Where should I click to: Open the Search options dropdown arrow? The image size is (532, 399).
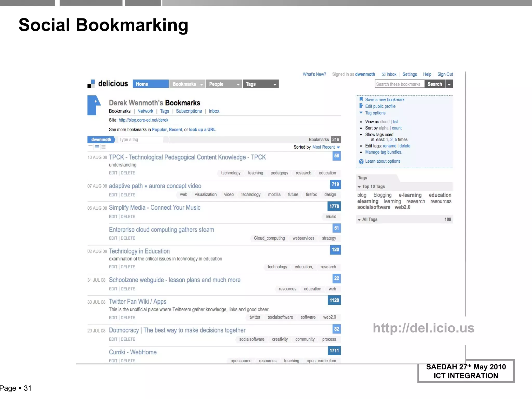[x=449, y=84]
